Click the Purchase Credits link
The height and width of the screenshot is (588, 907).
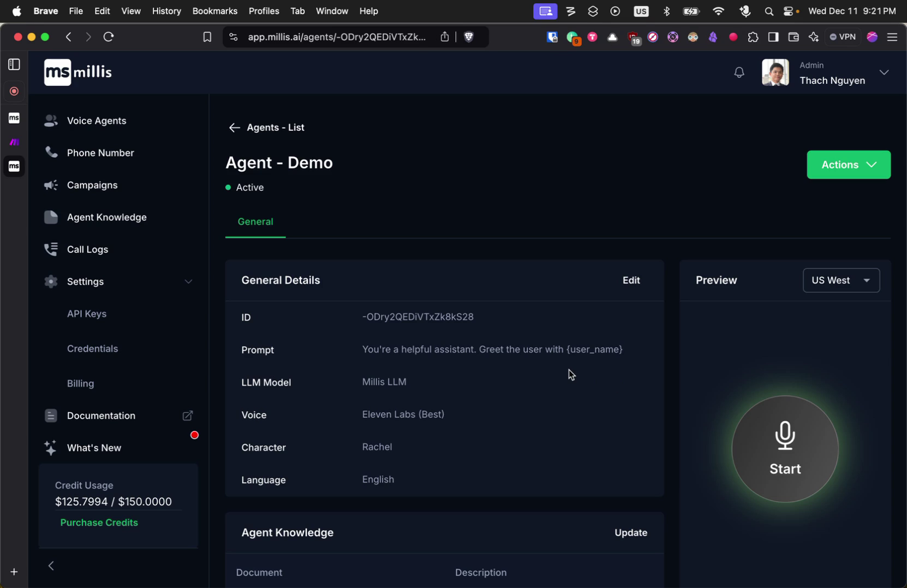point(99,522)
